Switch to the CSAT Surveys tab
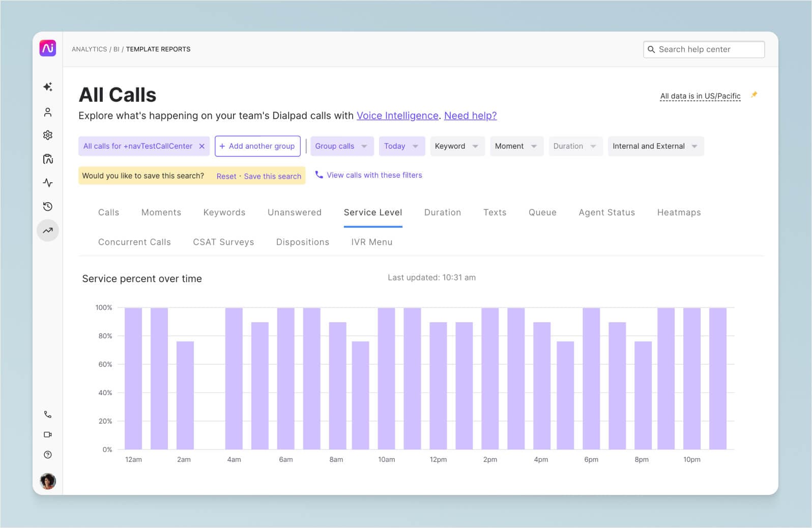Image resolution: width=812 pixels, height=528 pixels. tap(223, 242)
